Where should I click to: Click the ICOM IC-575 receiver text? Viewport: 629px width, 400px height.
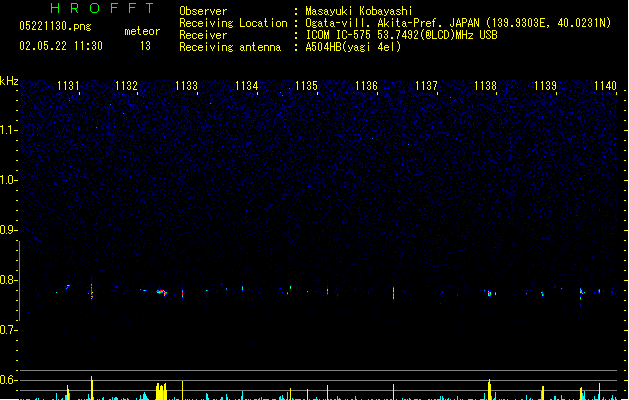click(402, 35)
